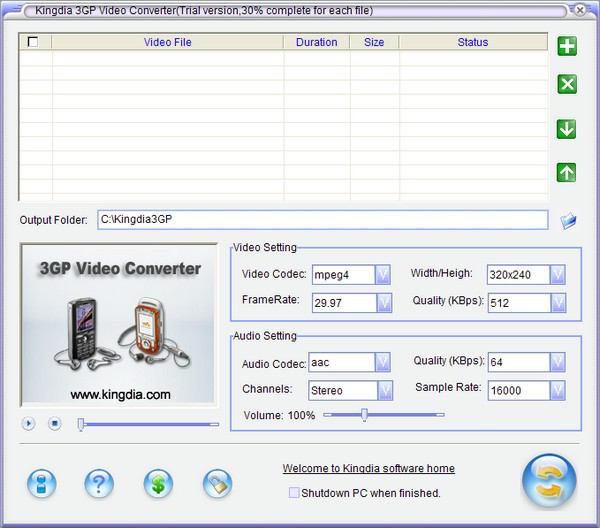Toggle the select-all checkbox in the table header
Image resolution: width=600 pixels, height=528 pixels.
pyautogui.click(x=33, y=42)
